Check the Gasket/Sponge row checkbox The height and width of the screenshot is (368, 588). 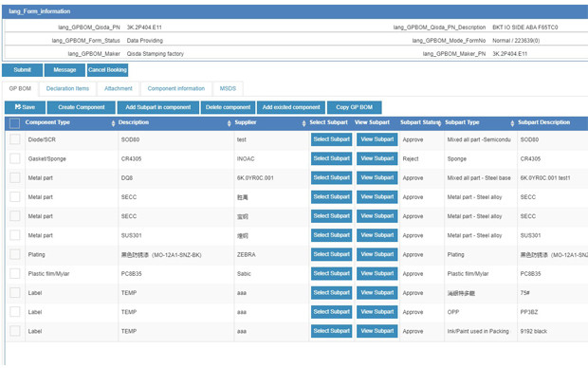[14, 158]
